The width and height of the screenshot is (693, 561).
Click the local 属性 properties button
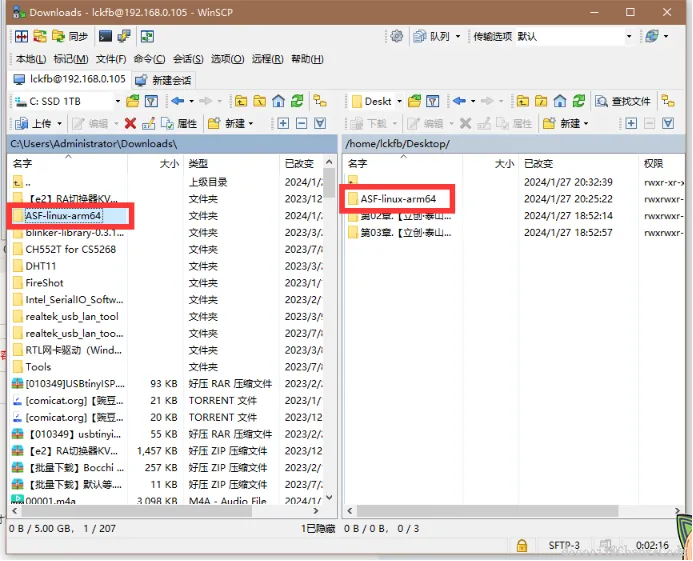(x=179, y=123)
